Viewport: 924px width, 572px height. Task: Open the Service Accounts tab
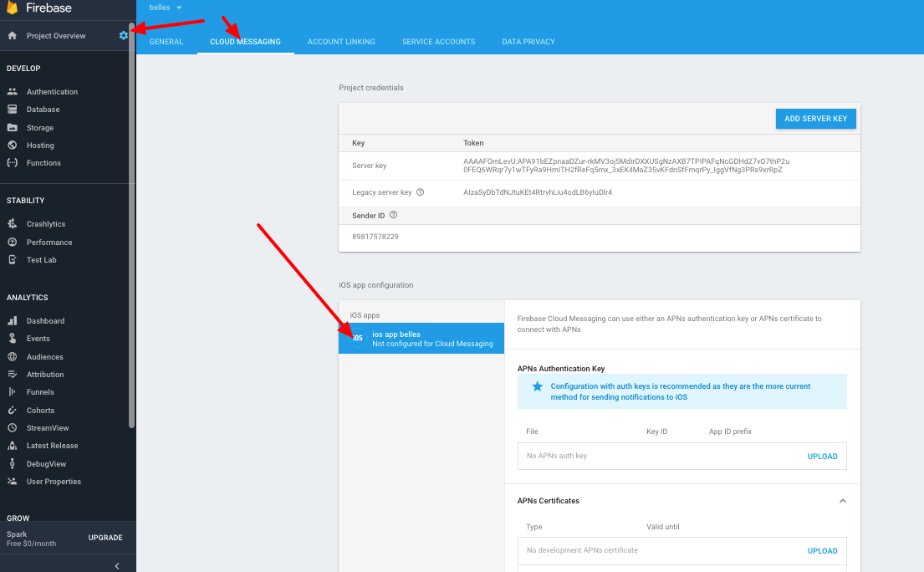point(438,42)
